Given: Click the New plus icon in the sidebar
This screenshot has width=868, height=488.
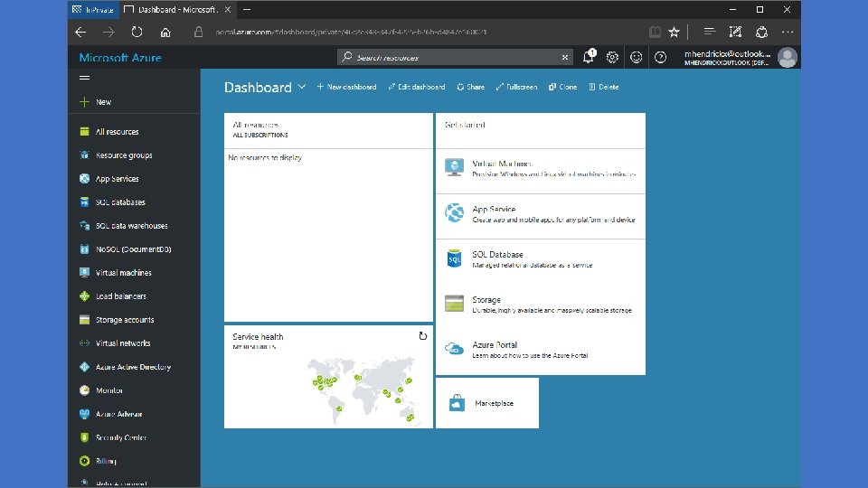Looking at the screenshot, I should [84, 102].
